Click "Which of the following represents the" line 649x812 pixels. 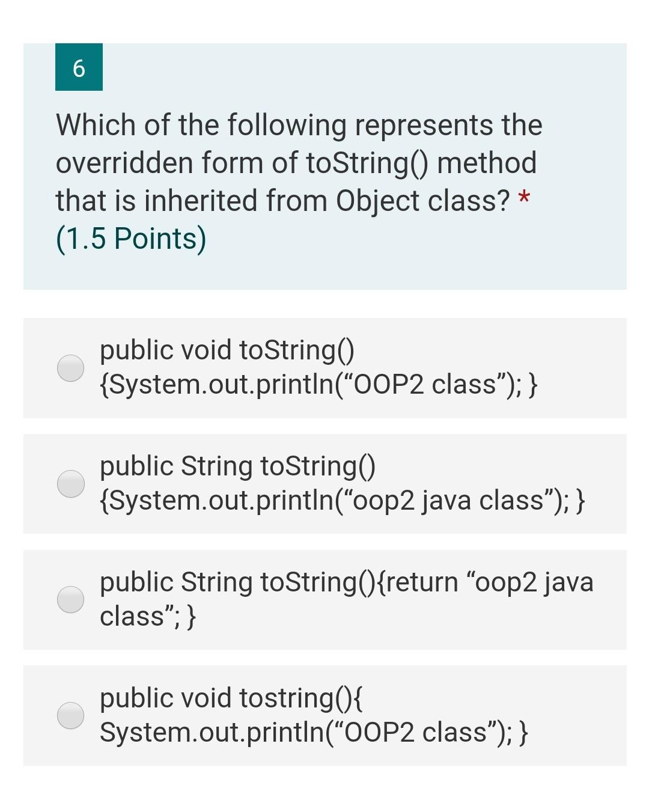tap(299, 126)
